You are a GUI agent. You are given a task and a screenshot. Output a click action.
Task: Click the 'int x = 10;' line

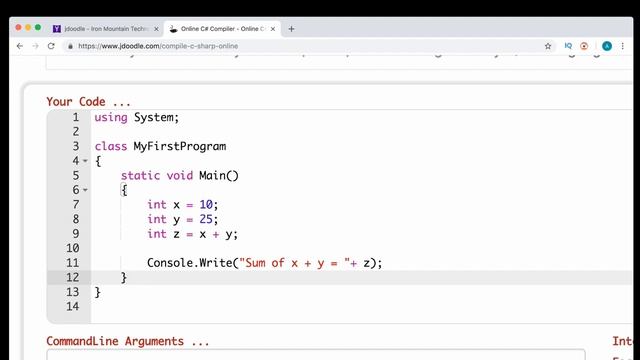pyautogui.click(x=182, y=204)
